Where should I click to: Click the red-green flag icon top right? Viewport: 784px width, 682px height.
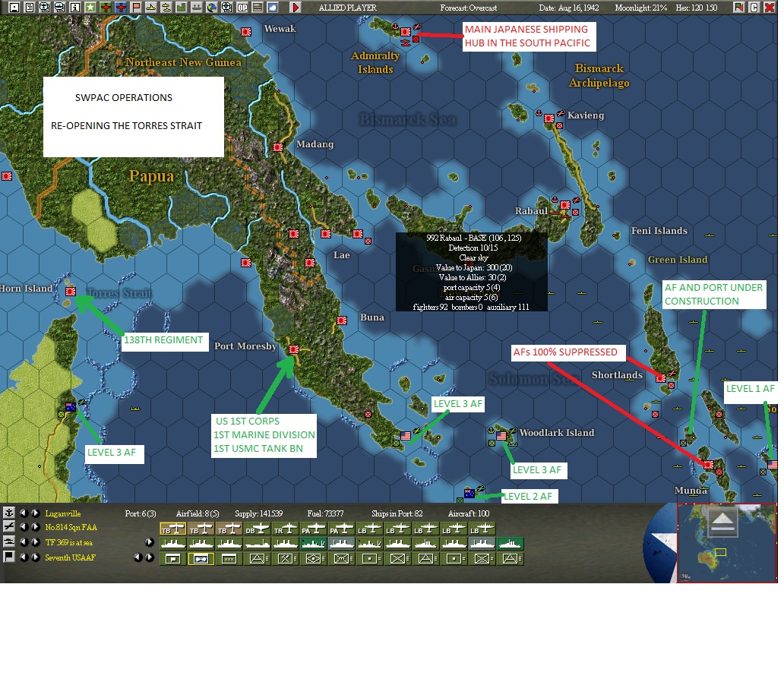pyautogui.click(x=738, y=7)
